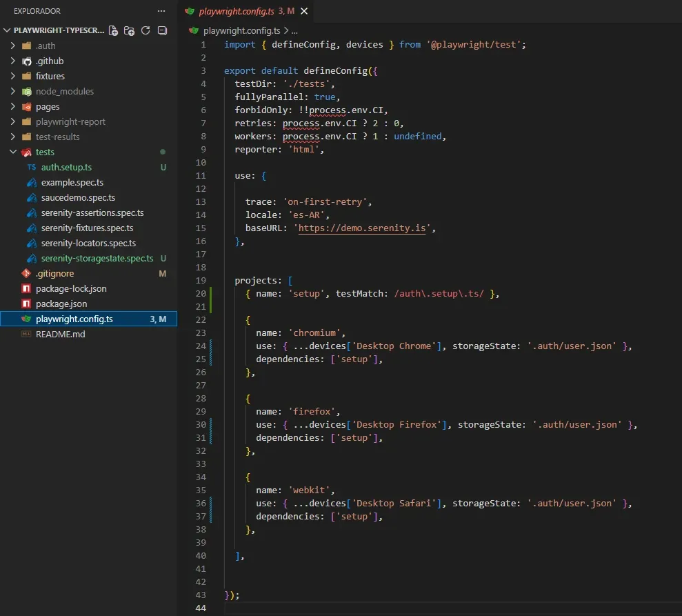
Task: Open the Explorer more actions menu
Action: (x=161, y=10)
